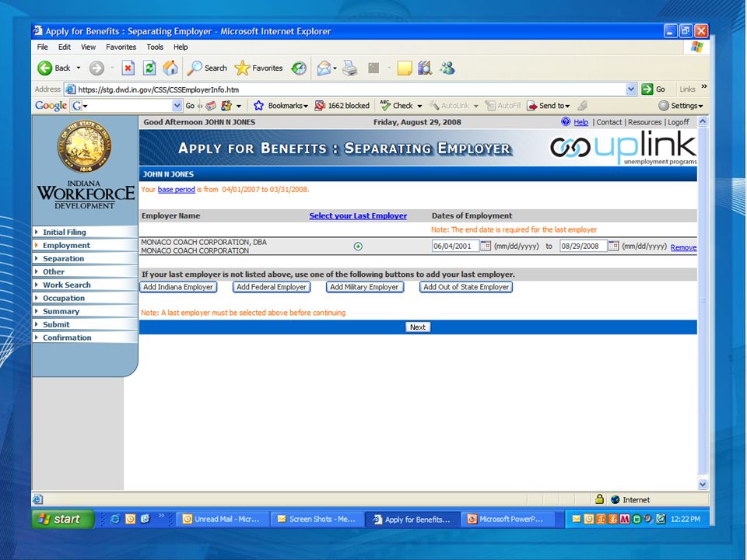Click the Google toolbar Bookmarks star
Viewport: 747px width, 560px height.
(258, 105)
